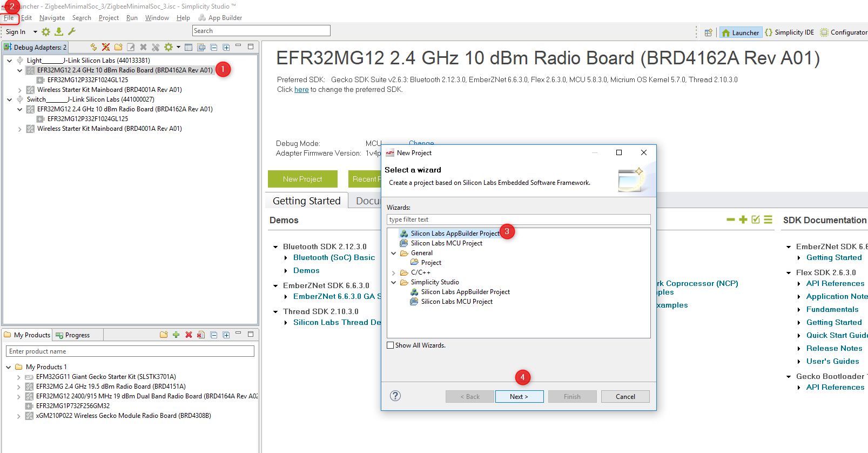Open the help question mark in New Project dialog
Viewport: 868px width, 453px height.
pyautogui.click(x=395, y=396)
